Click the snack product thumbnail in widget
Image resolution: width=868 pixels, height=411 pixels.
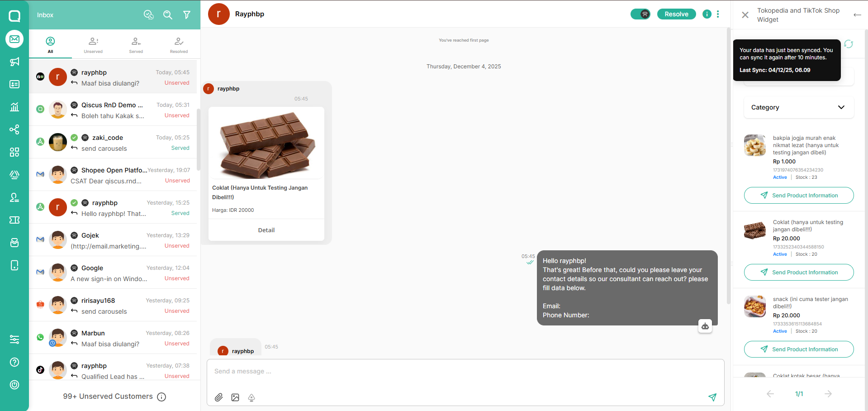click(755, 306)
